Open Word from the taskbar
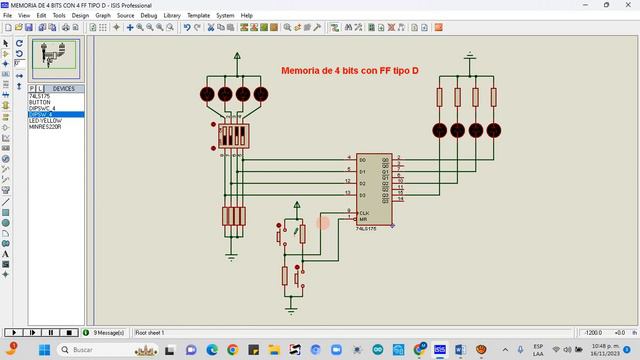Image resolution: width=640 pixels, height=360 pixels. [460, 350]
